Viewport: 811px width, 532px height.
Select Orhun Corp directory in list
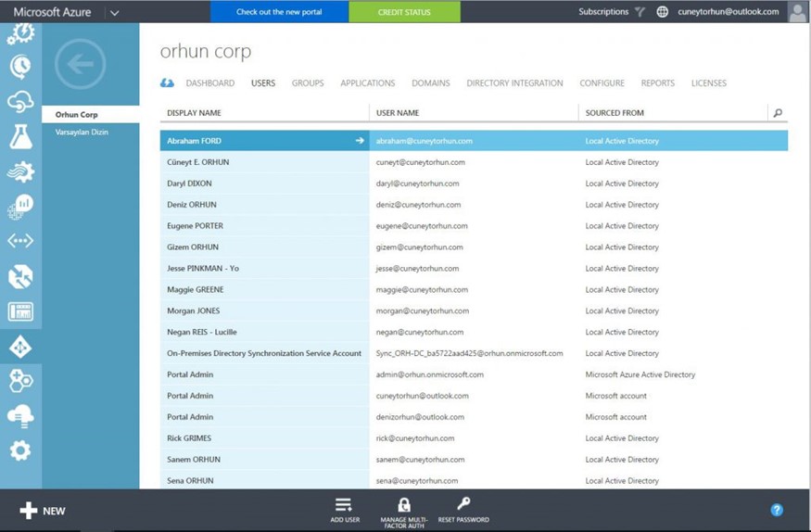point(91,114)
